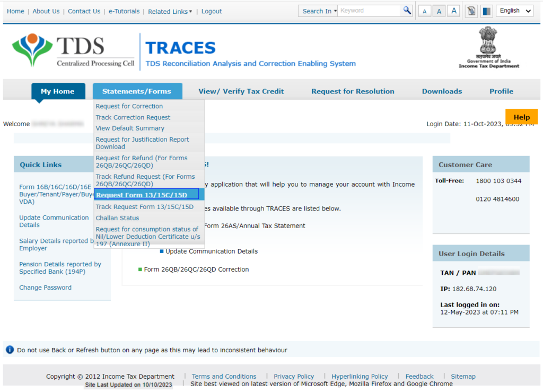Open the Contact Us link
Image resolution: width=543 pixels, height=392 pixels.
coord(84,11)
